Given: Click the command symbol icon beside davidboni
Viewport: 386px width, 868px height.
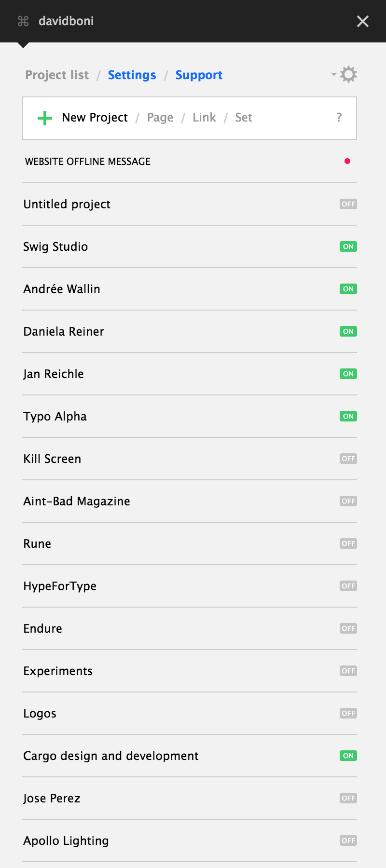Looking at the screenshot, I should pos(23,21).
